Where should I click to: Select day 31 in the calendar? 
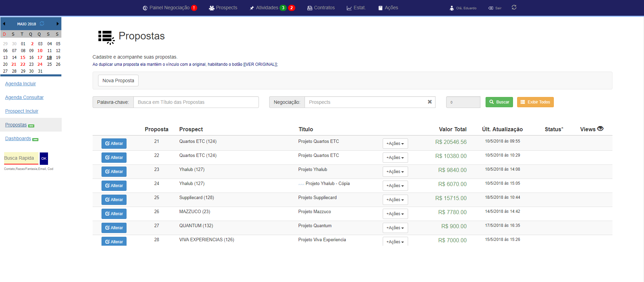pos(40,71)
